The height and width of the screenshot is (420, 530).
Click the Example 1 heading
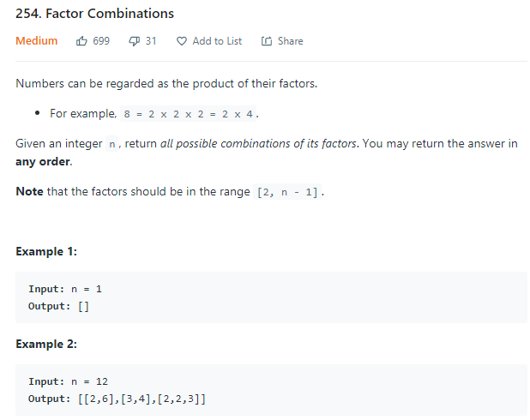46,252
